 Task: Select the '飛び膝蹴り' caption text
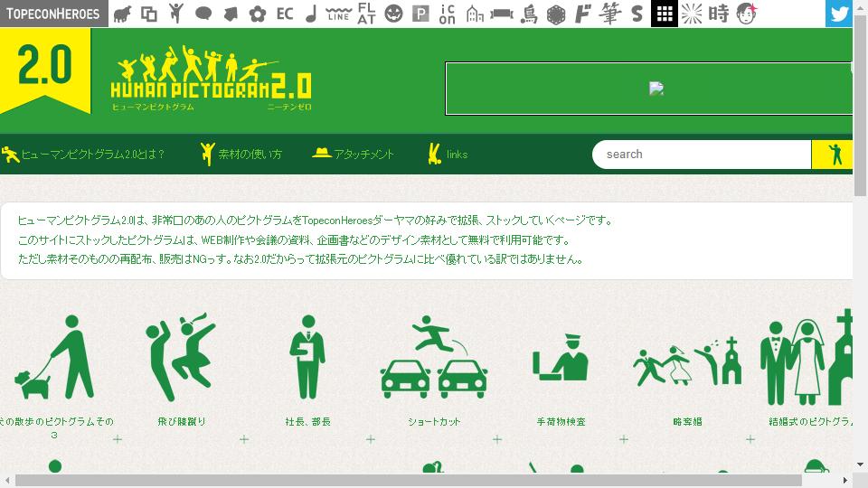click(182, 422)
